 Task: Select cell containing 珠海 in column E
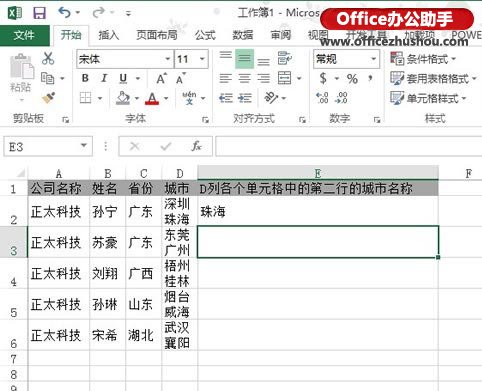[318, 211]
